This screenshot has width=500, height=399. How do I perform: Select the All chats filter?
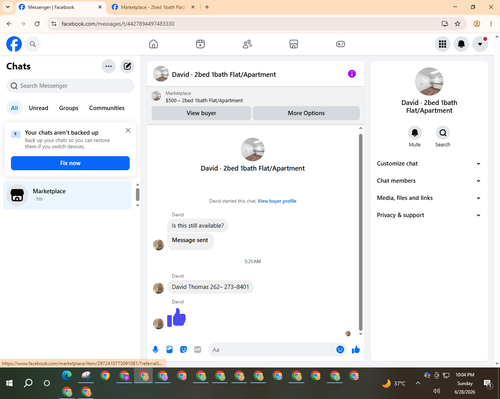click(x=14, y=108)
